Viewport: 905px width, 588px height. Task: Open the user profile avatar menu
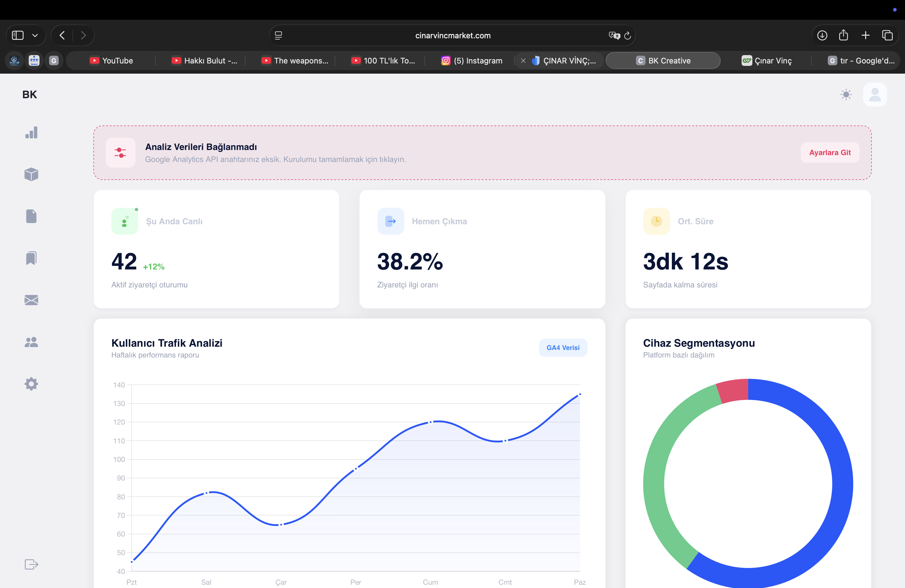click(875, 94)
